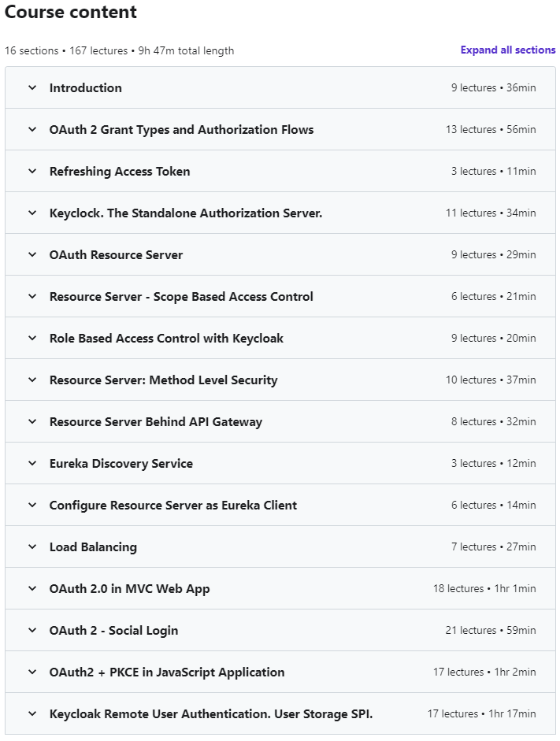560x741 pixels.
Task: Click chevron next to OAuth Resource Server
Action: click(32, 254)
